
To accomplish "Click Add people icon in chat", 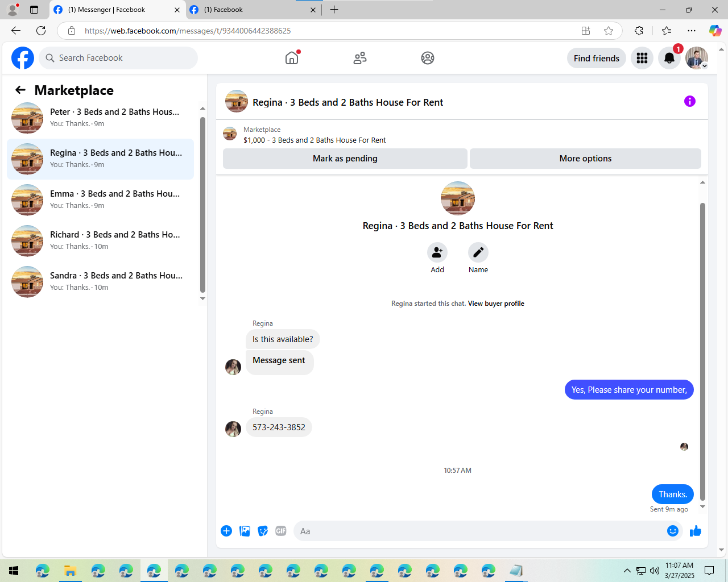I will 437,252.
